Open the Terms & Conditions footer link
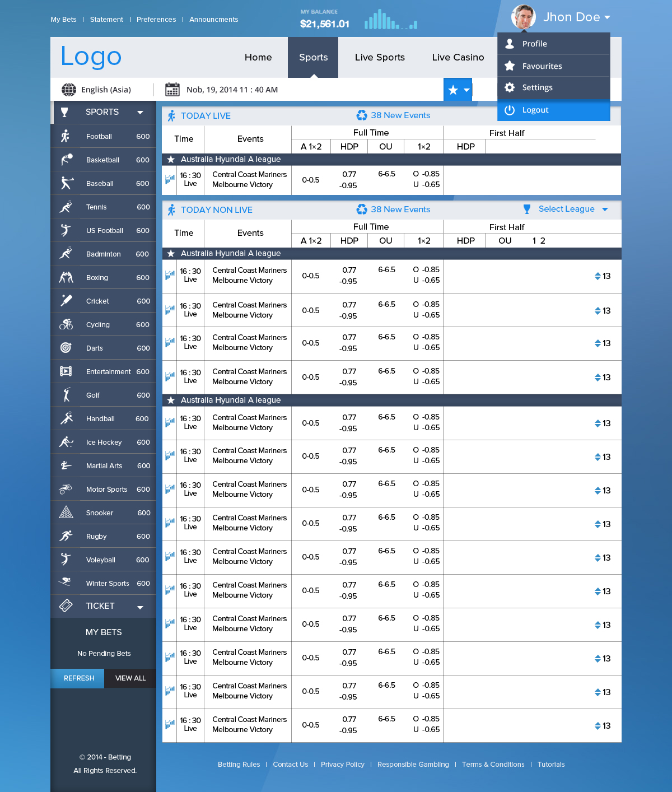 [x=493, y=765]
